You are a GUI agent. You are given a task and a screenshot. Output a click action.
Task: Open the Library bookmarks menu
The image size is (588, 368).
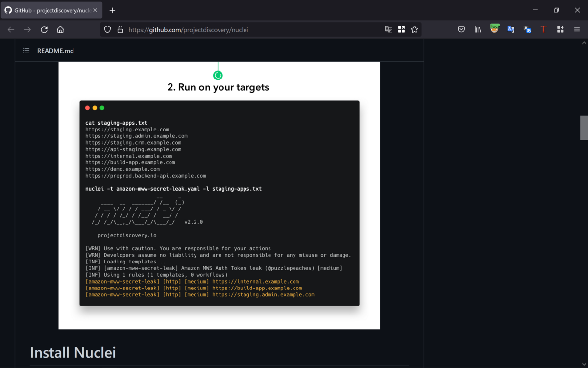[478, 30]
